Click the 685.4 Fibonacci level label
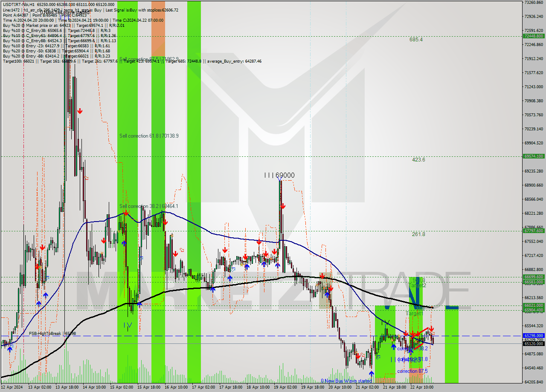Screen dimensions: 546x392 tap(416, 40)
